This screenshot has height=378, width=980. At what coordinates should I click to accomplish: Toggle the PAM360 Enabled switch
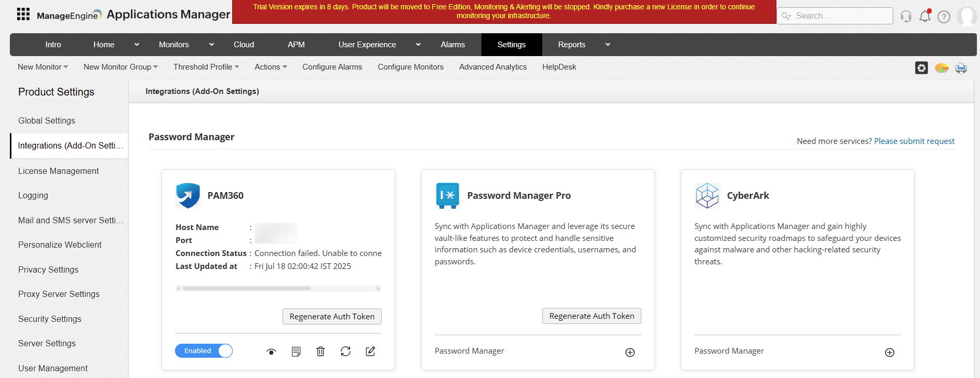coord(204,351)
